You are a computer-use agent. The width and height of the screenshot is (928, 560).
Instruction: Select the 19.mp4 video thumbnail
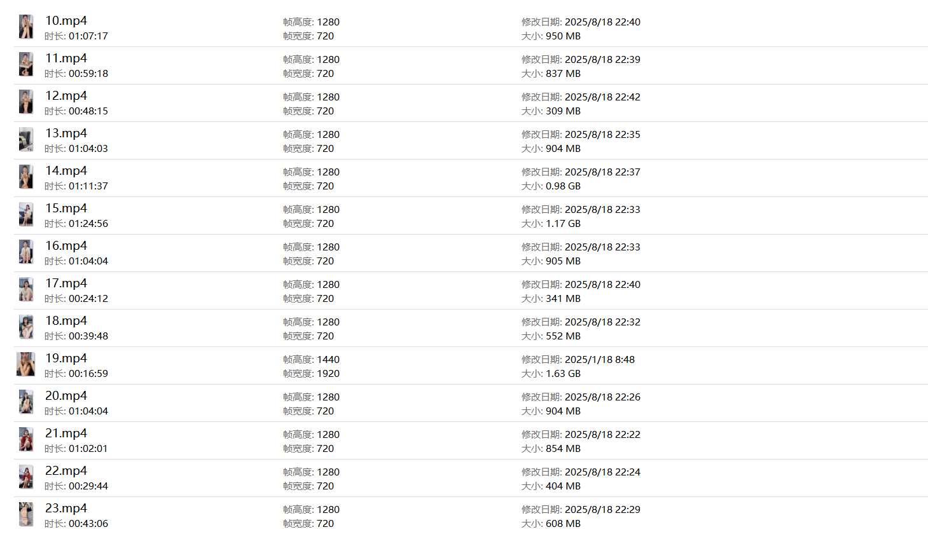pos(26,365)
